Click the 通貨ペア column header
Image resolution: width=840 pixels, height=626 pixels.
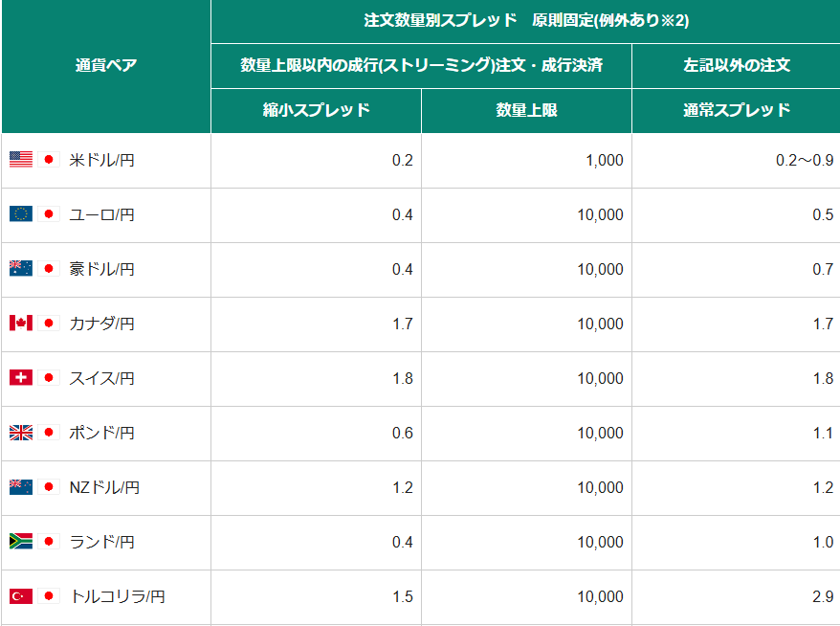point(106,66)
